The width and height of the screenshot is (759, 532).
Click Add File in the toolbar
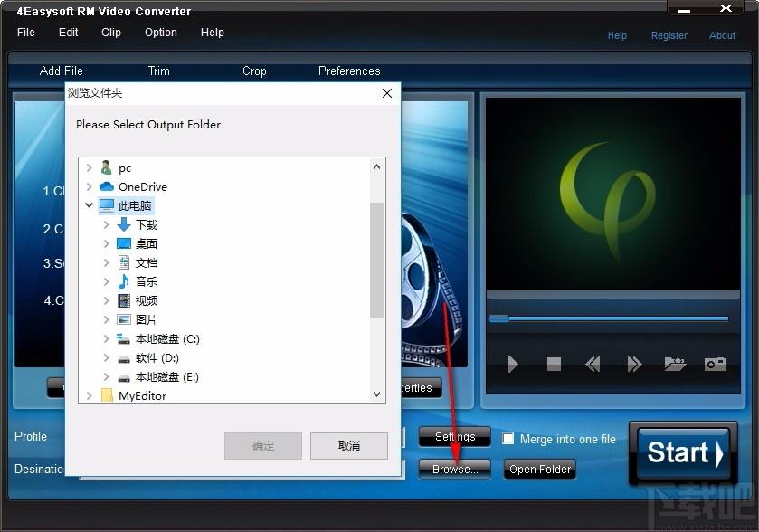tap(61, 71)
